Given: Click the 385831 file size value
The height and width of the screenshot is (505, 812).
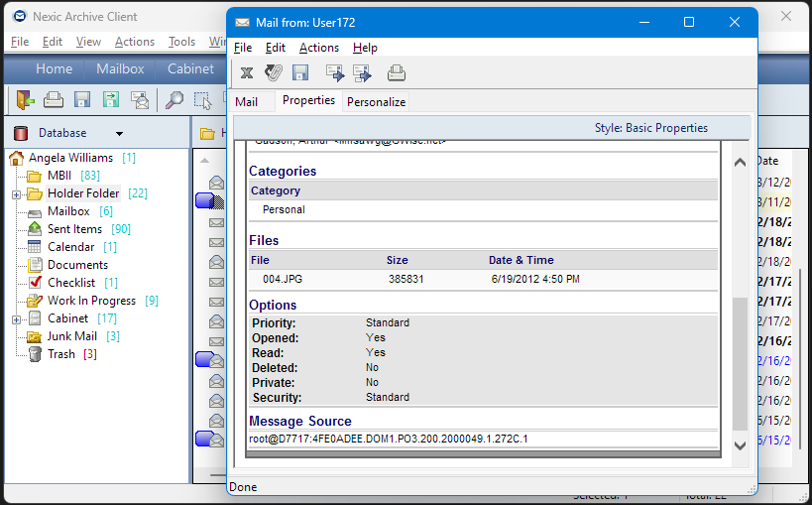Looking at the screenshot, I should click(x=406, y=280).
